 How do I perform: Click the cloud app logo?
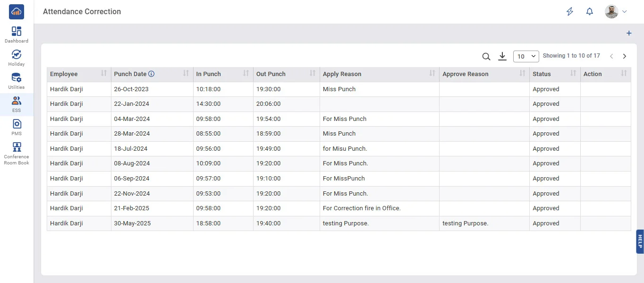point(17,12)
